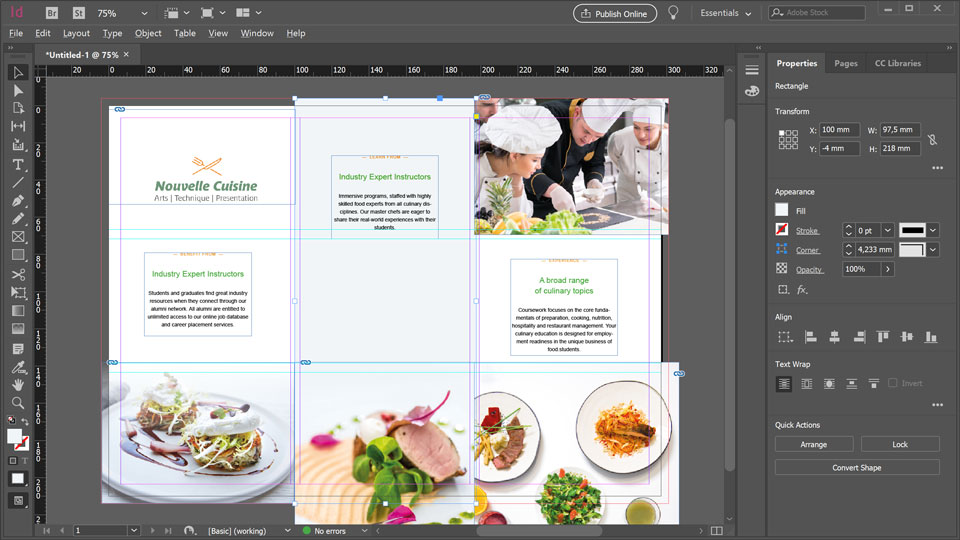Viewport: 960px width, 540px height.
Task: Click the Publish Online button
Action: point(614,13)
